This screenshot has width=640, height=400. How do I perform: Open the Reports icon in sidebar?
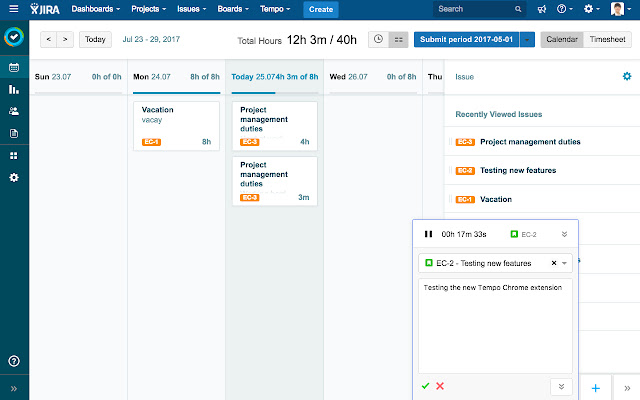pyautogui.click(x=14, y=89)
